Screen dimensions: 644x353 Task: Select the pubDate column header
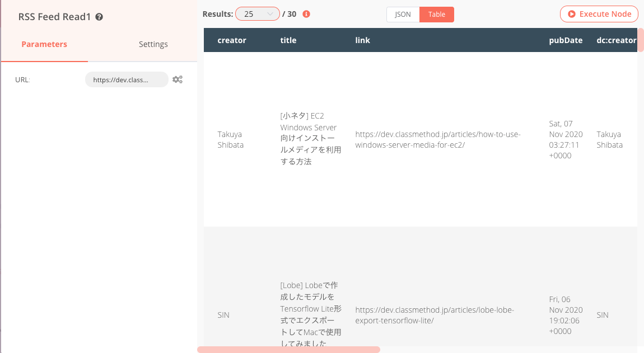click(x=566, y=40)
